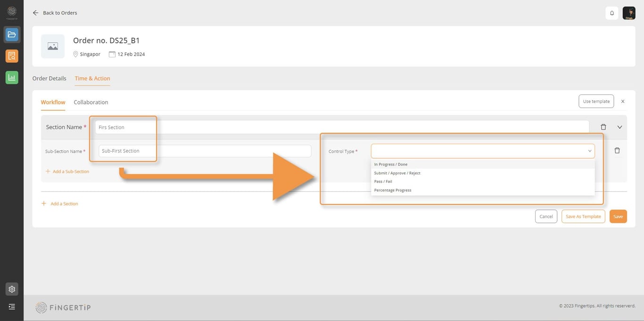
Task: Collapse the section with chevron
Action: (619, 127)
